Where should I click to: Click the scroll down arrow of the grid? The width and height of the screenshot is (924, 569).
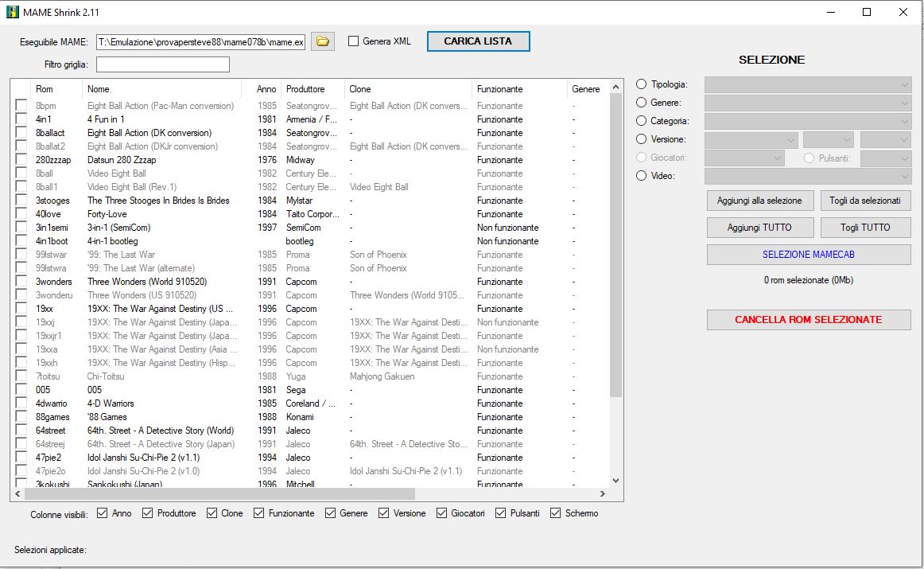615,481
